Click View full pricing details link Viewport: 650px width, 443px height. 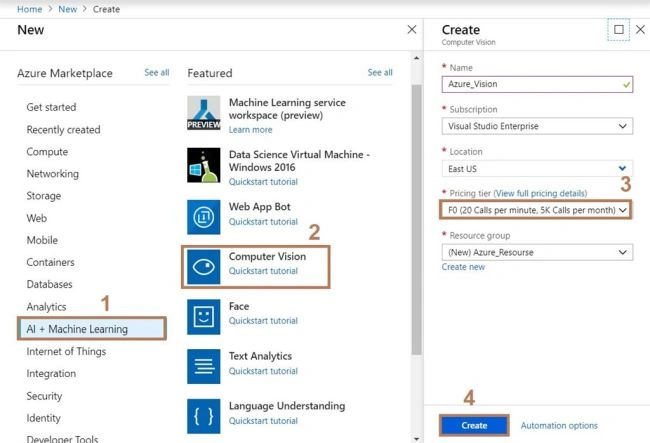tap(540, 194)
